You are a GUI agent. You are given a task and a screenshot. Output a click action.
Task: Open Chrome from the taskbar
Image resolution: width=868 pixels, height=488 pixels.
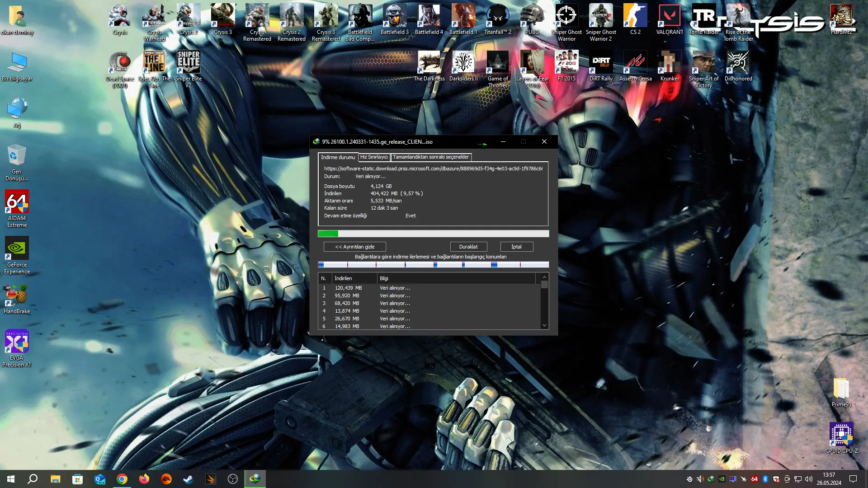(122, 479)
